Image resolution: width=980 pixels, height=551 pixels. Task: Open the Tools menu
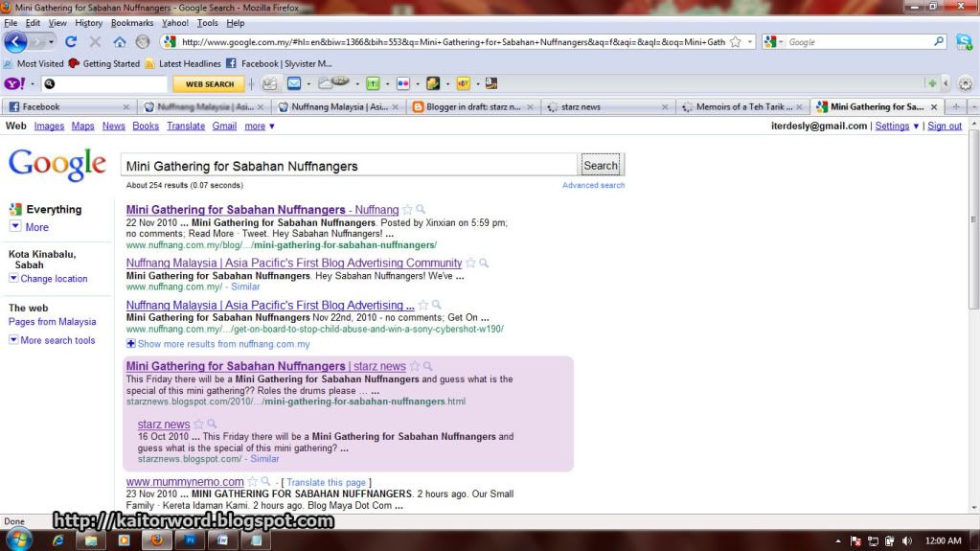(x=208, y=22)
